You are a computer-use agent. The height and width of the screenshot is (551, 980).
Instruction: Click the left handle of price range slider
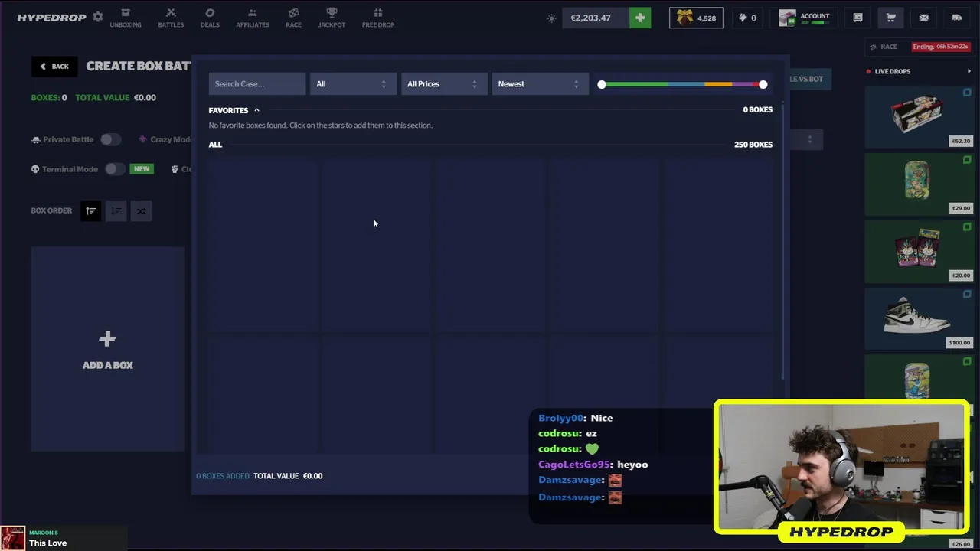[602, 84]
